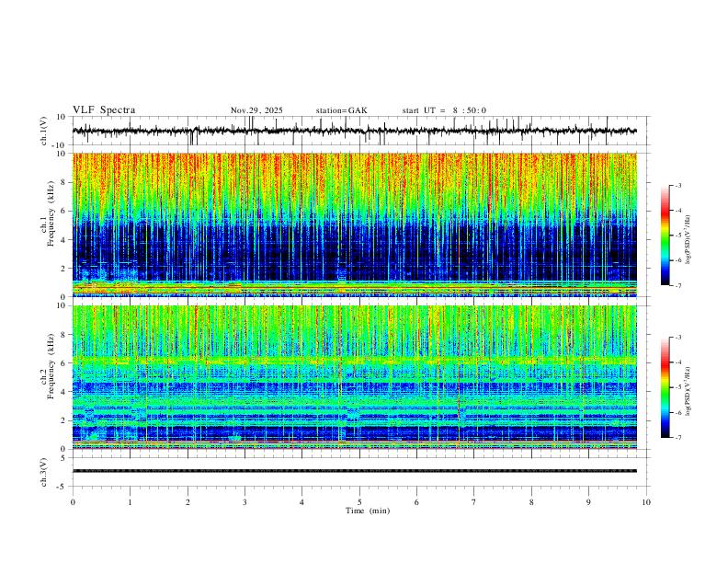Click the ch.2 PSD color scale bar
728x563 pixels.
(665, 387)
